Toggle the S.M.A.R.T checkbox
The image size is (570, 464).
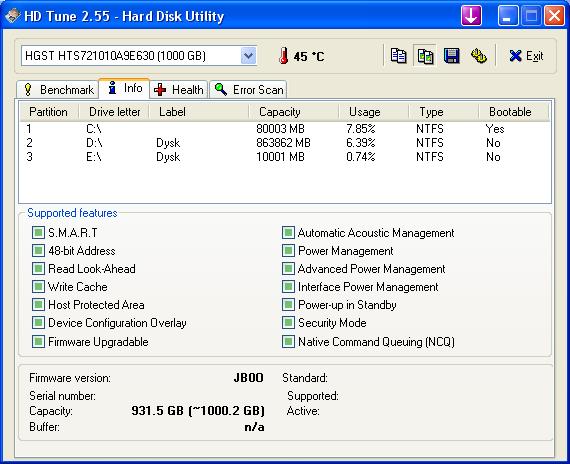pos(38,232)
